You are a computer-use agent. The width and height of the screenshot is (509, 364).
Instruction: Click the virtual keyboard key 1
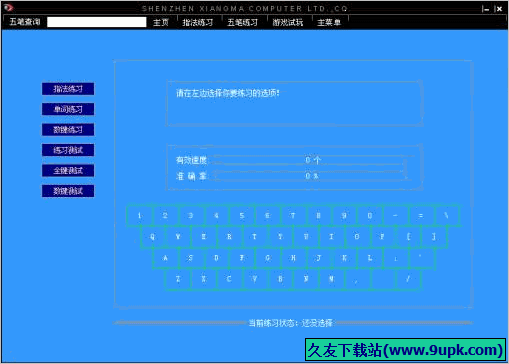pos(140,216)
